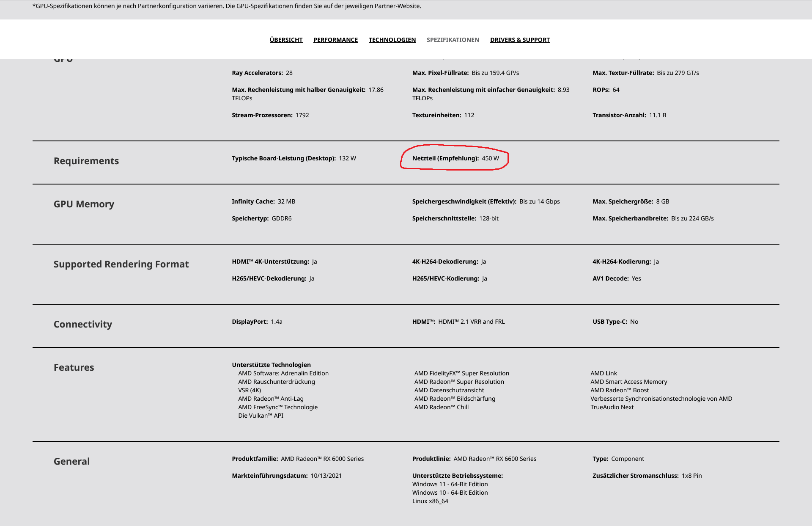The height and width of the screenshot is (526, 812).
Task: Click the GPU Memory section heading
Action: click(x=84, y=204)
